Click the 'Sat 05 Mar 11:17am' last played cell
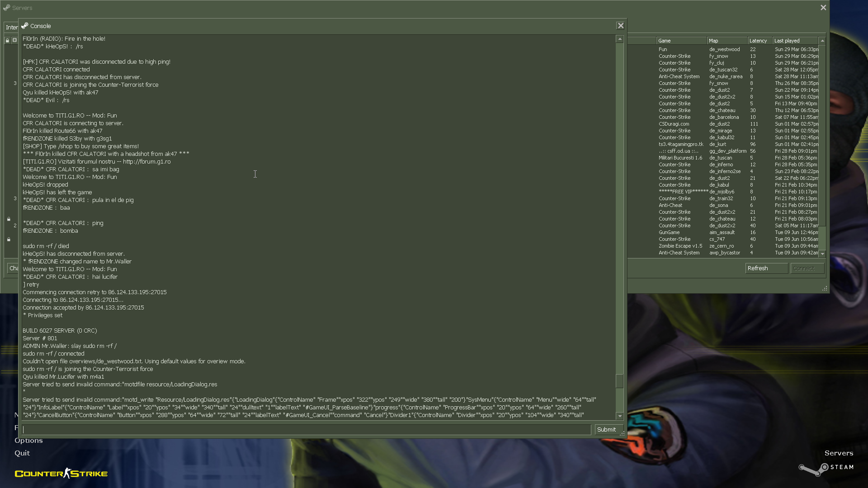The width and height of the screenshot is (868, 488). [x=796, y=226]
